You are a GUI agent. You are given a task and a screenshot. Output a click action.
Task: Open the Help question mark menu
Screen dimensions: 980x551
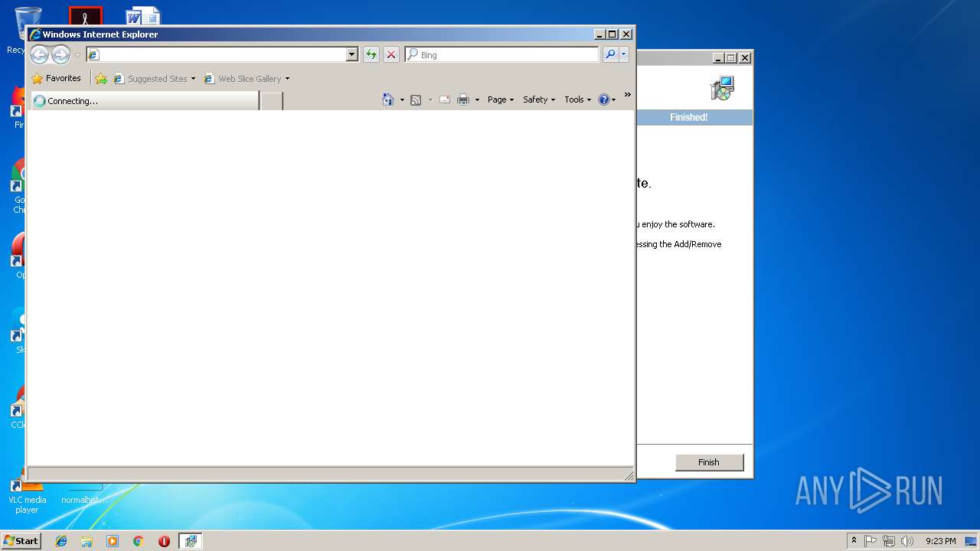tap(607, 99)
